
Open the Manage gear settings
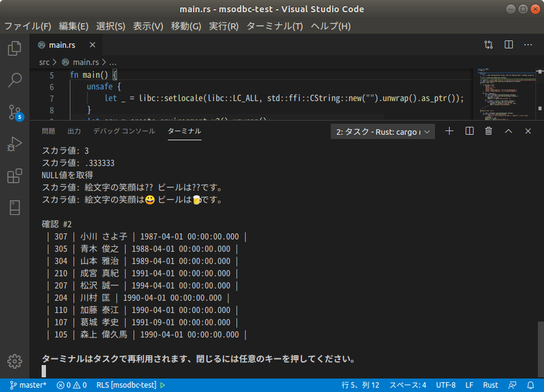(15, 361)
